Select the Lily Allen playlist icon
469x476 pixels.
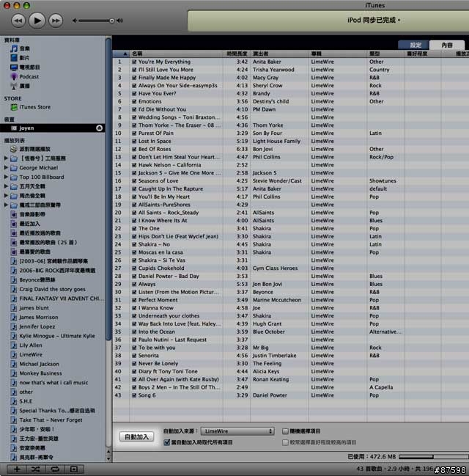pos(14,345)
